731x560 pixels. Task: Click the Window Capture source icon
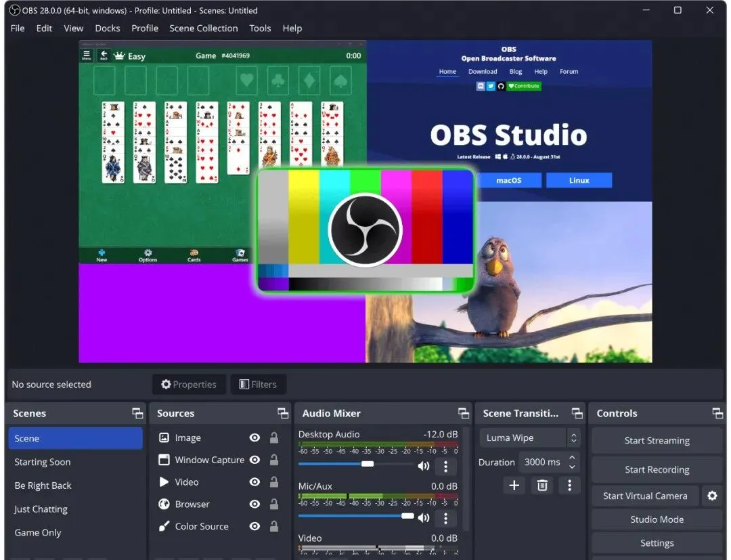[x=164, y=460]
